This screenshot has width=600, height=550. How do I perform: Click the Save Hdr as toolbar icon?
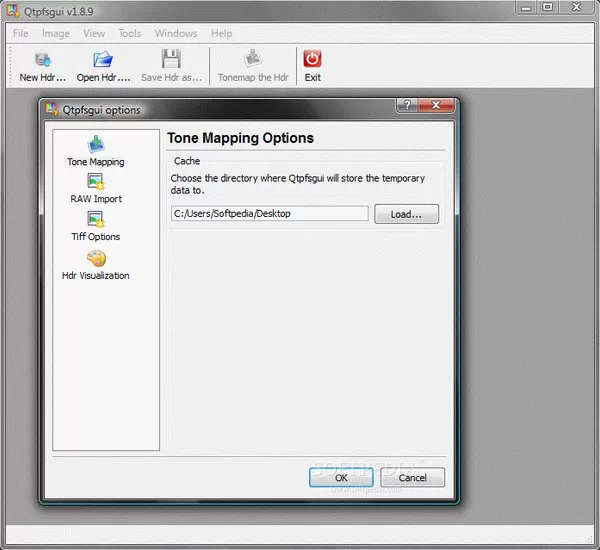(x=171, y=60)
